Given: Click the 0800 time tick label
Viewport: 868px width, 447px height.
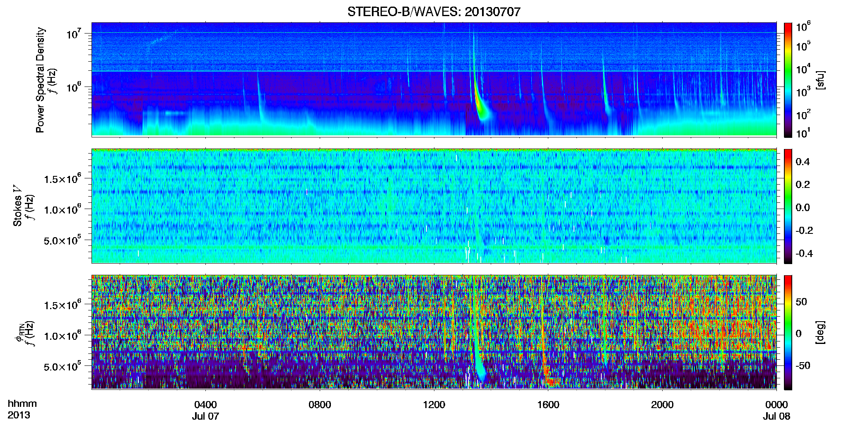Looking at the screenshot, I should (x=320, y=405).
